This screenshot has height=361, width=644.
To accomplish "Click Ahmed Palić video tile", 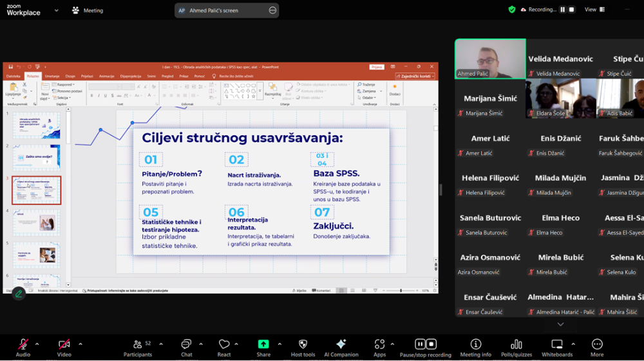I will [x=490, y=59].
